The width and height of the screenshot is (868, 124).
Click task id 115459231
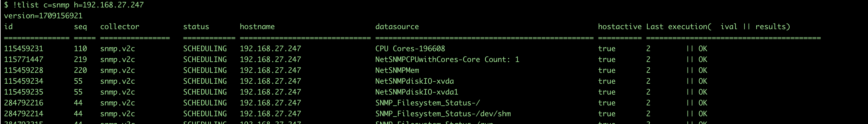[24, 49]
